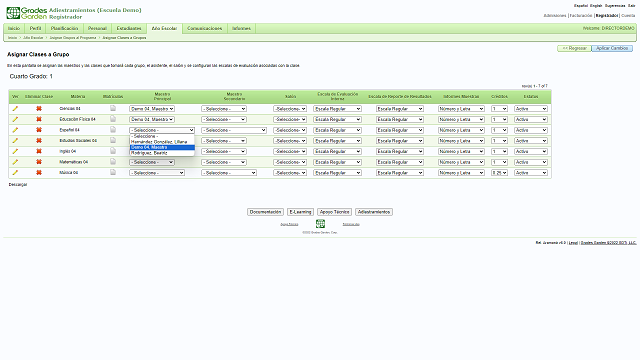Open the Perfil tab
Viewport: 640px width, 360px height.
(x=36, y=28)
